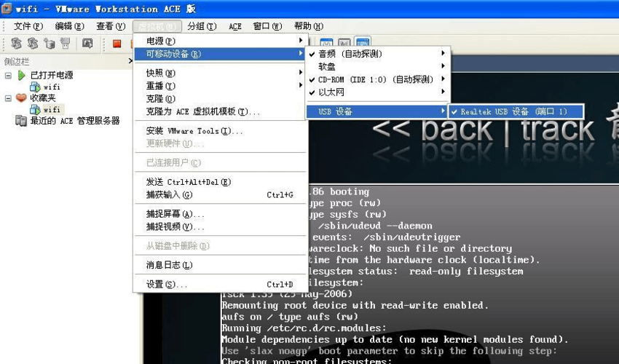This screenshot has height=364, width=619.
Task: Click the greyed monitor-shaped toolbar icon
Action: click(87, 44)
